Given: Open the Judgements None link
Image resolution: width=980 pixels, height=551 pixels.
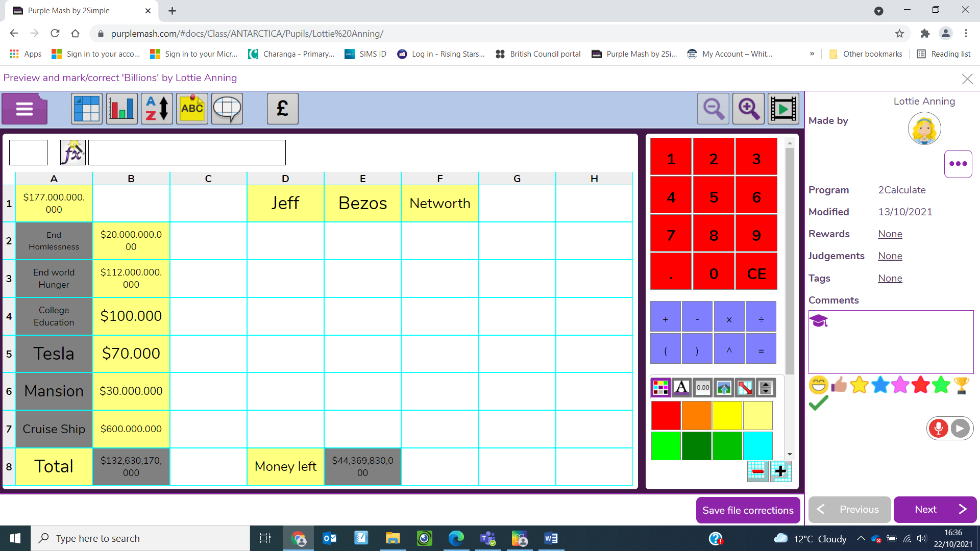Looking at the screenshot, I should (x=890, y=256).
